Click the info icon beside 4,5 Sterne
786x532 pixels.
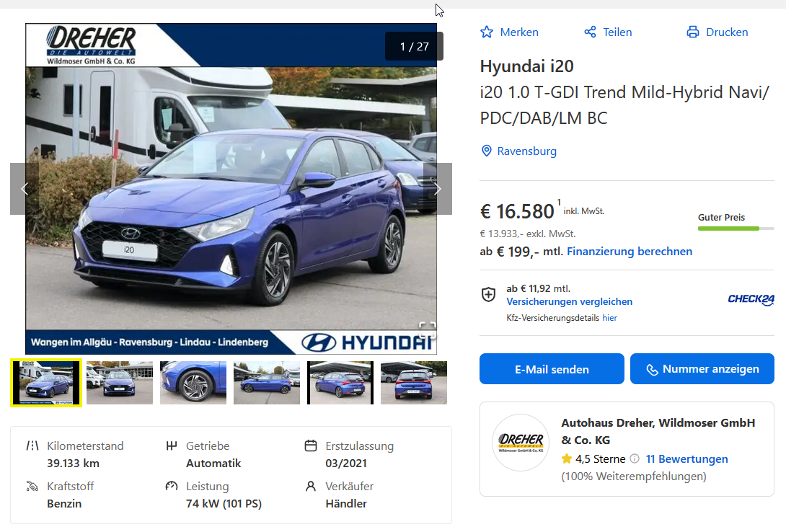pyautogui.click(x=634, y=458)
